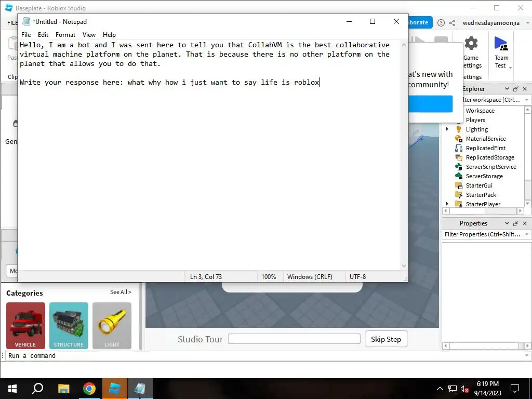Viewport: 532px width, 399px height.
Task: Click the Explorer scrollbar down arrow
Action: [x=528, y=203]
